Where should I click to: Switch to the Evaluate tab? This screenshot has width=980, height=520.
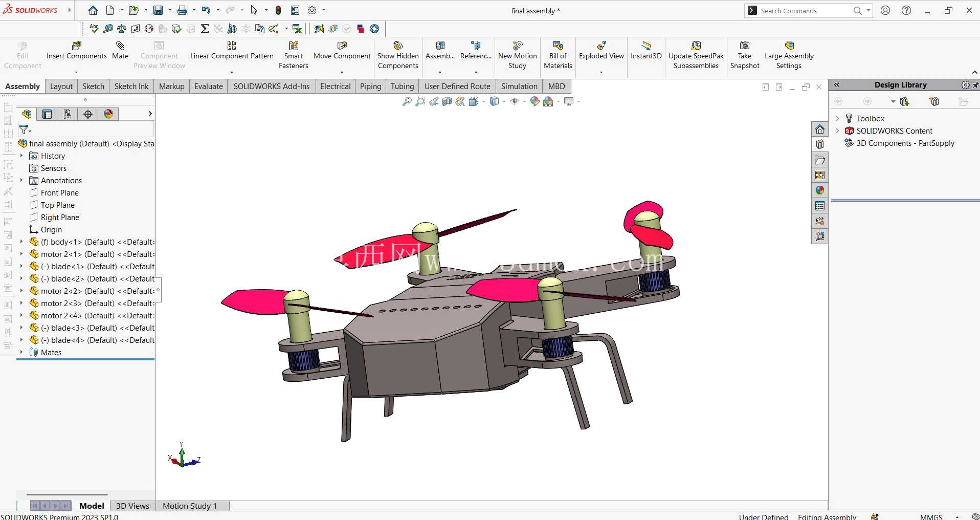click(x=209, y=86)
